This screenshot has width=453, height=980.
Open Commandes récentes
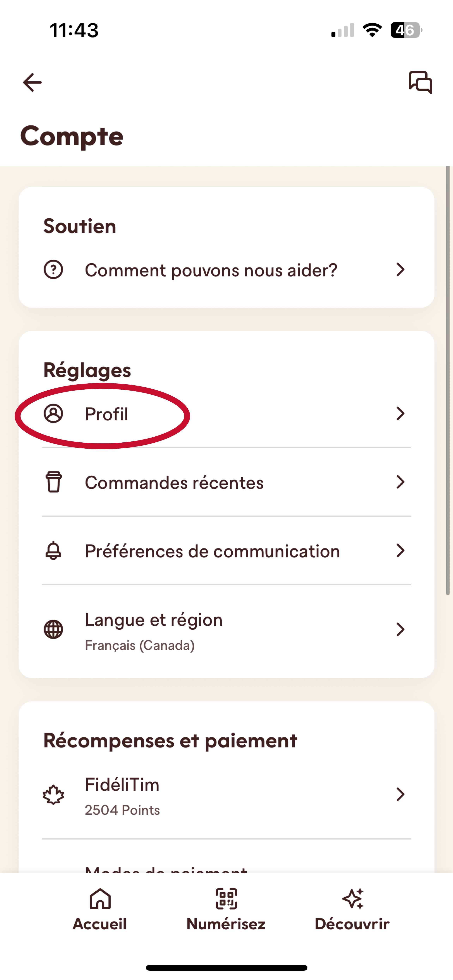coord(174,482)
